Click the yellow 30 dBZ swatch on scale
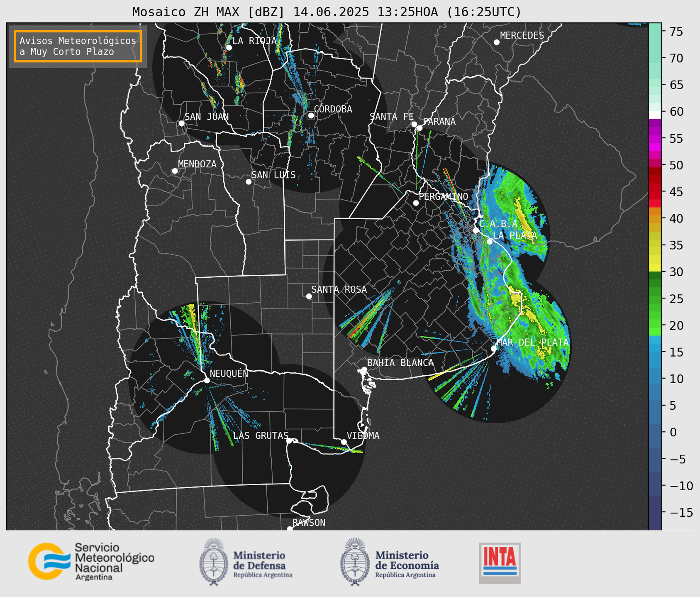The height and width of the screenshot is (597, 700). coord(655,268)
